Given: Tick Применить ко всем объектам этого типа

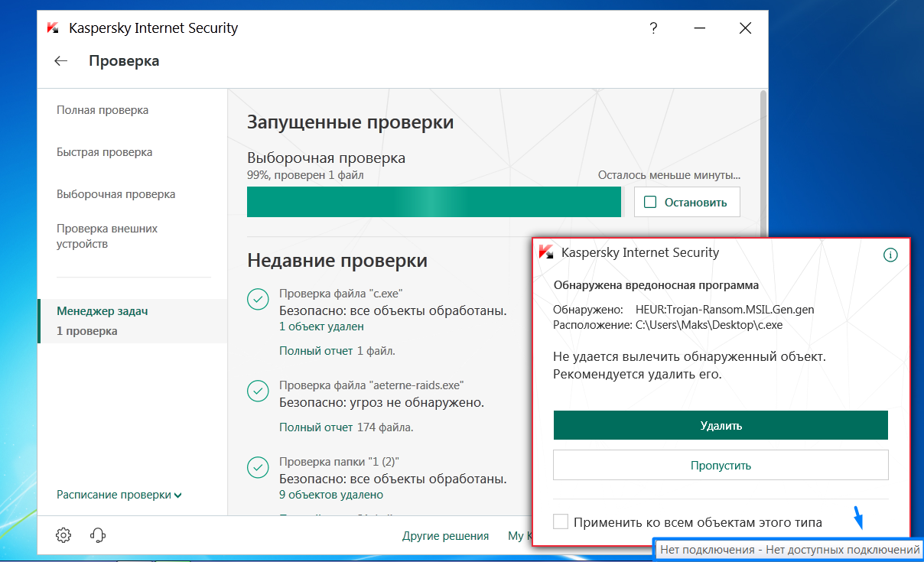Looking at the screenshot, I should [x=561, y=521].
